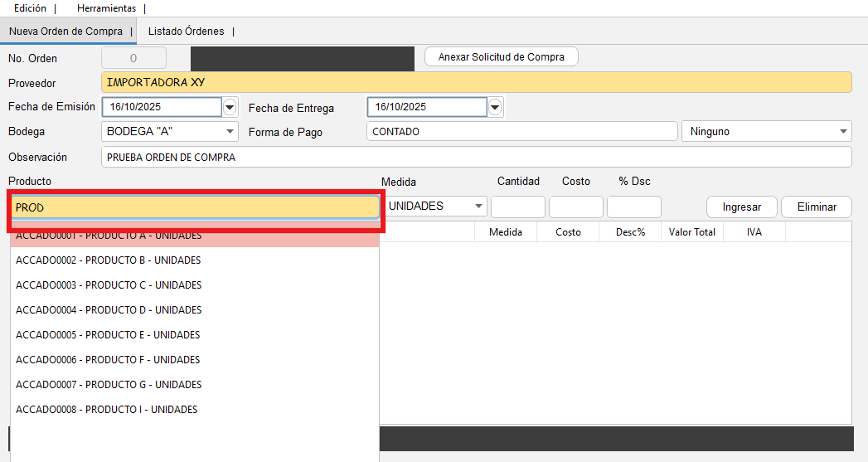Click the Observación text field
This screenshot has height=462, width=868.
point(476,157)
